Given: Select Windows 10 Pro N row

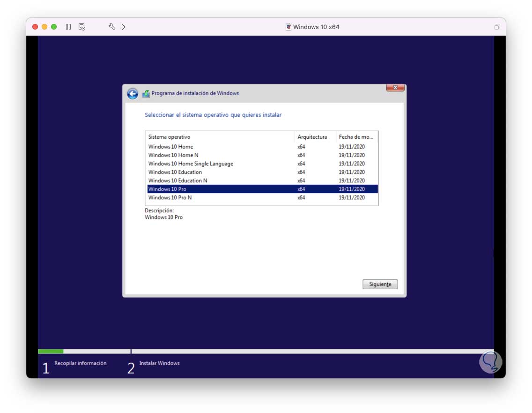Looking at the screenshot, I should pyautogui.click(x=263, y=198).
